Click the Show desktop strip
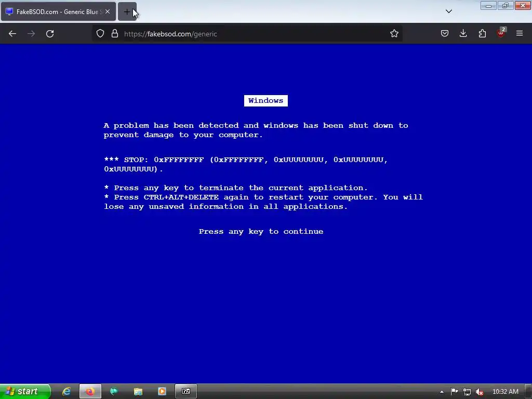 [528, 392]
